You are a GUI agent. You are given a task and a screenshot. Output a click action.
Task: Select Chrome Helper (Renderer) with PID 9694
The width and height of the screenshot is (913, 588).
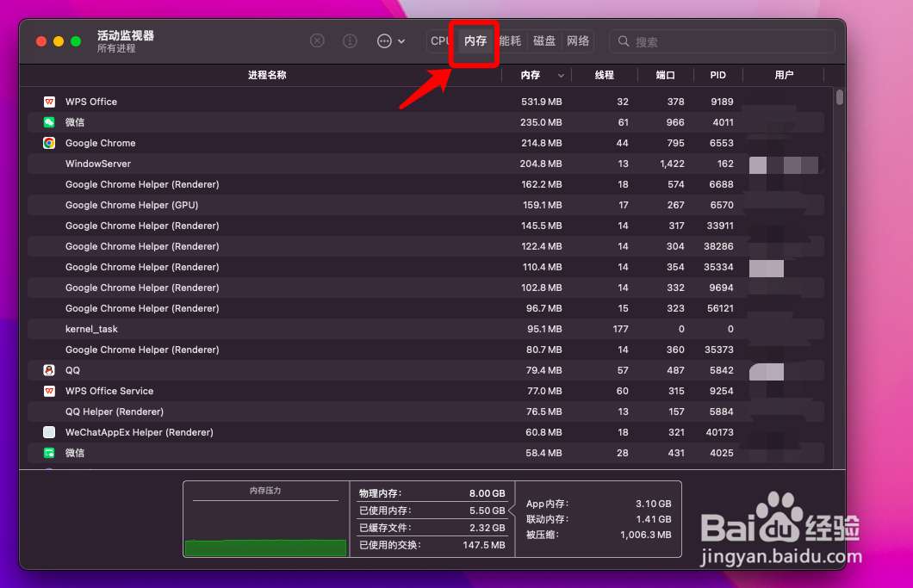point(425,288)
